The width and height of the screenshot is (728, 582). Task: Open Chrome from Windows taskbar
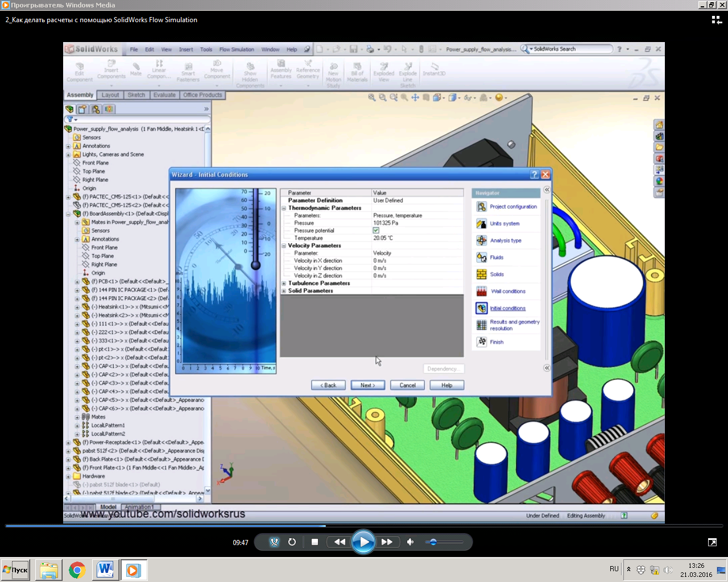pyautogui.click(x=77, y=569)
